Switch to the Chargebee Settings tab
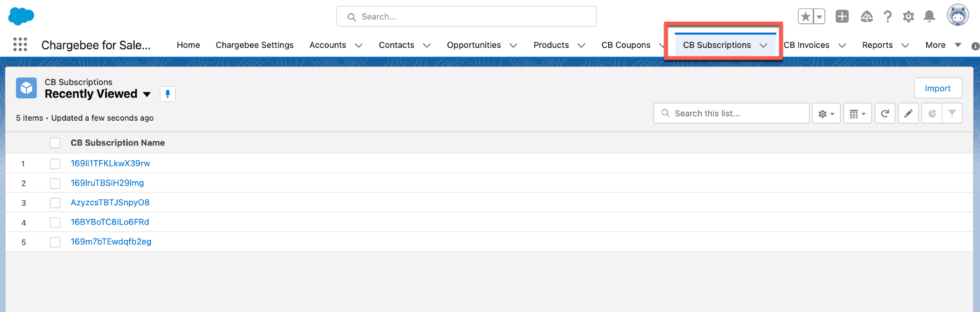Image resolution: width=980 pixels, height=312 pixels. (254, 45)
